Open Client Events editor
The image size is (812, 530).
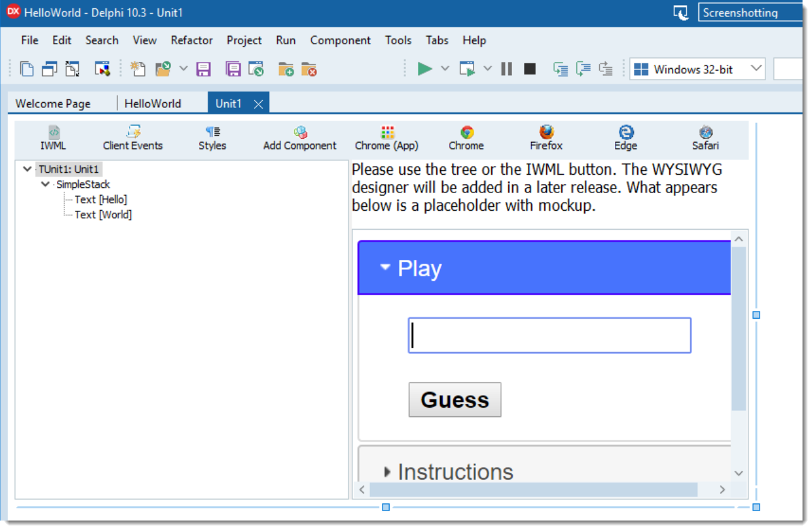tap(133, 138)
